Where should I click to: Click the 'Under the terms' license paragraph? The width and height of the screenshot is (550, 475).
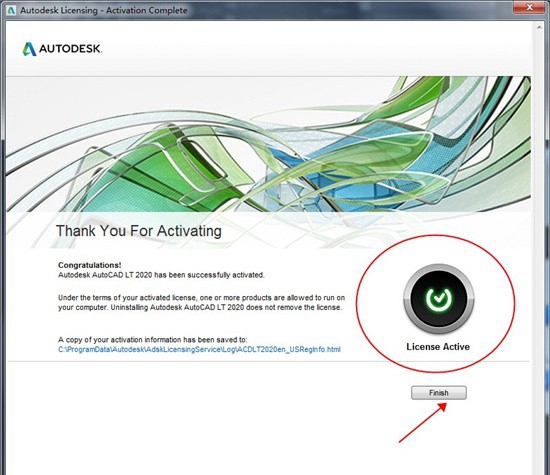pos(202,302)
